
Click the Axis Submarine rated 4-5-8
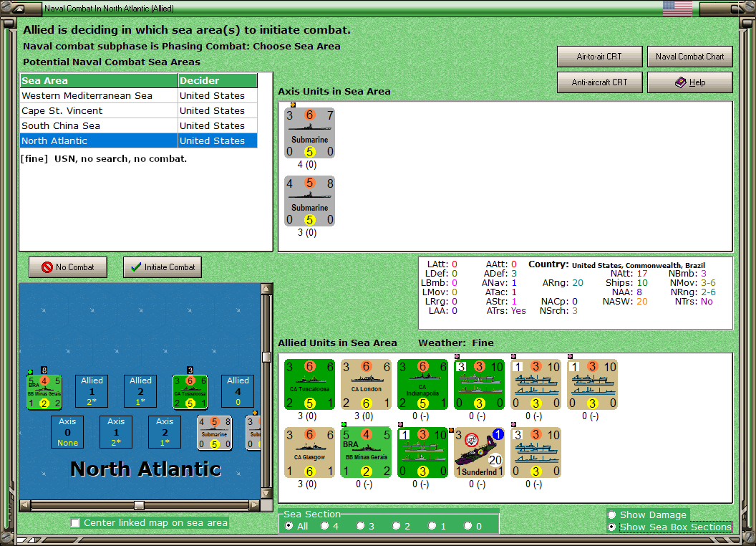click(309, 201)
